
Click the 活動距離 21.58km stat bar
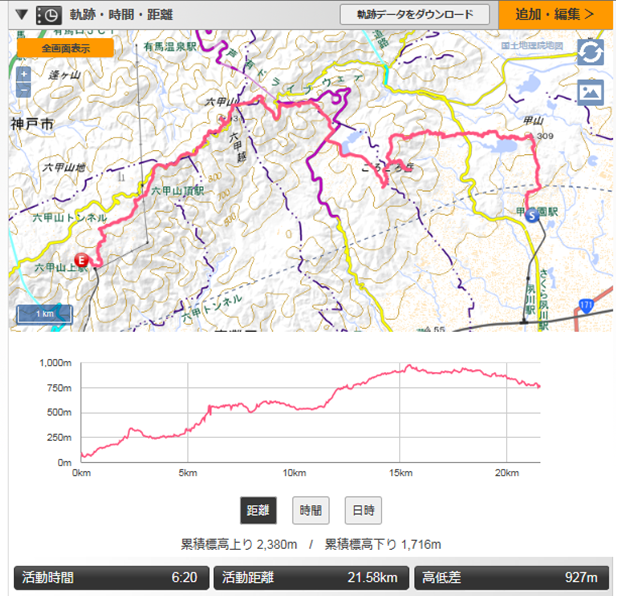(x=314, y=577)
